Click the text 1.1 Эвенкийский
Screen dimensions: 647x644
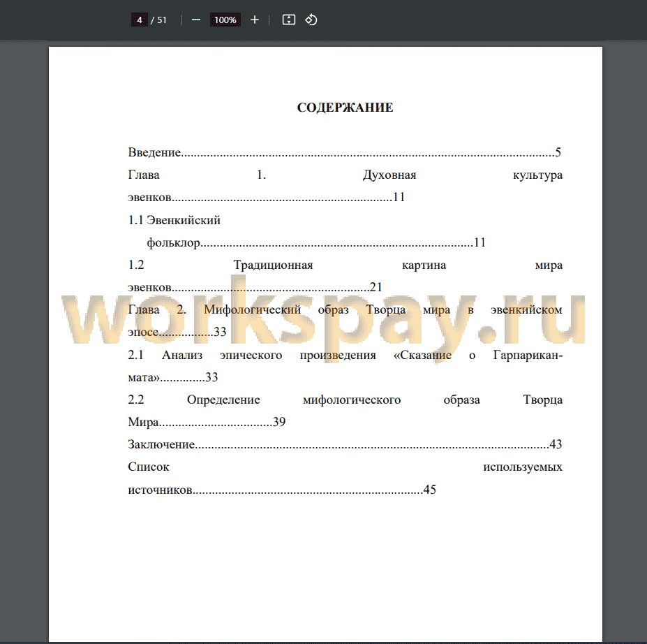tap(174, 220)
